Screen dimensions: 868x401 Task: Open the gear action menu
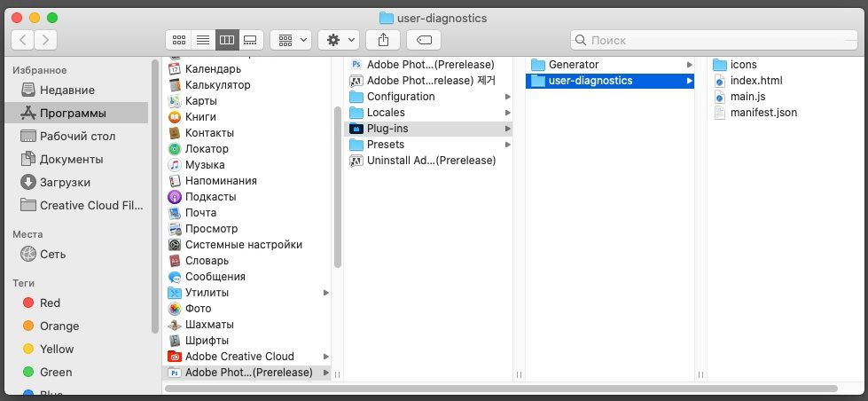[339, 40]
